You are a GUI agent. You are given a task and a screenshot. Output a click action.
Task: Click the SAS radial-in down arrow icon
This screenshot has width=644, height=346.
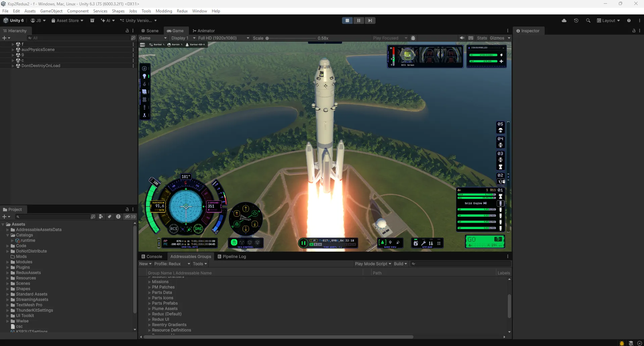click(246, 229)
